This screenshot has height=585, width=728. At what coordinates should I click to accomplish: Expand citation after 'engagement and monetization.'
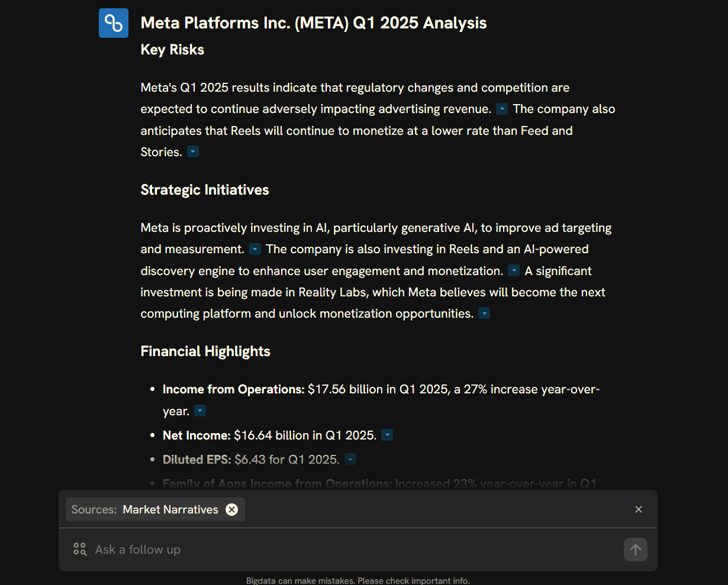click(514, 271)
